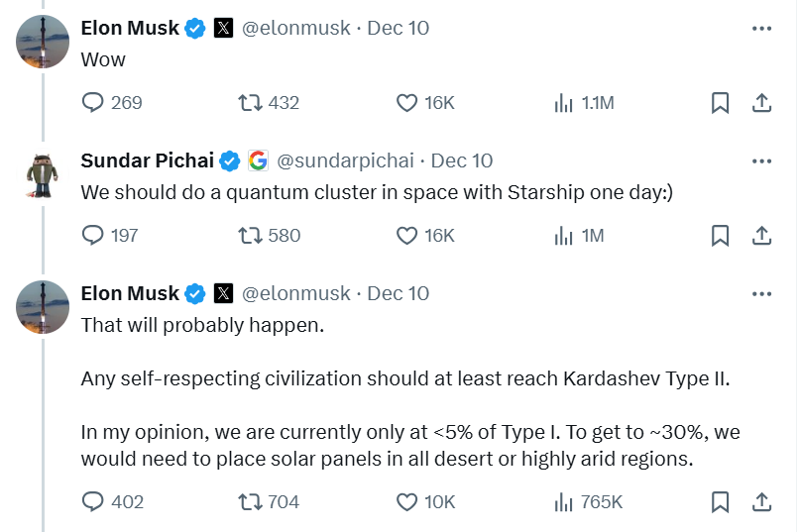Like the "Wow" tweet
This screenshot has width=800, height=532.
(x=406, y=102)
